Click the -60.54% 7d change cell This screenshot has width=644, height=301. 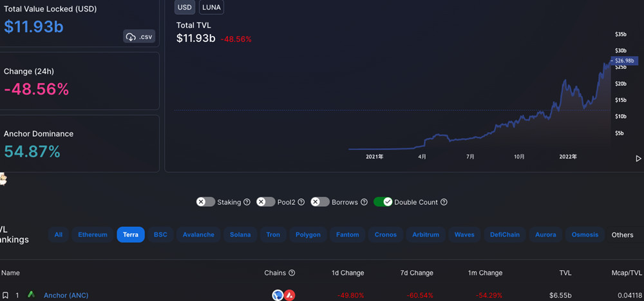420,295
